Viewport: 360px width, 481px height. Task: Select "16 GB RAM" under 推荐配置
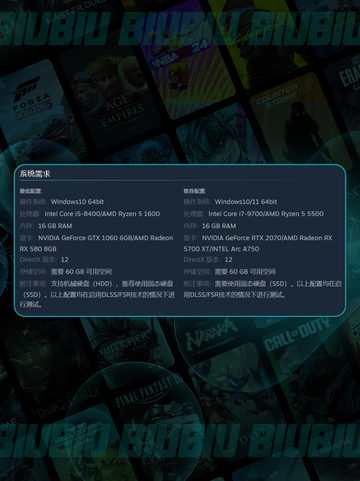click(x=219, y=226)
